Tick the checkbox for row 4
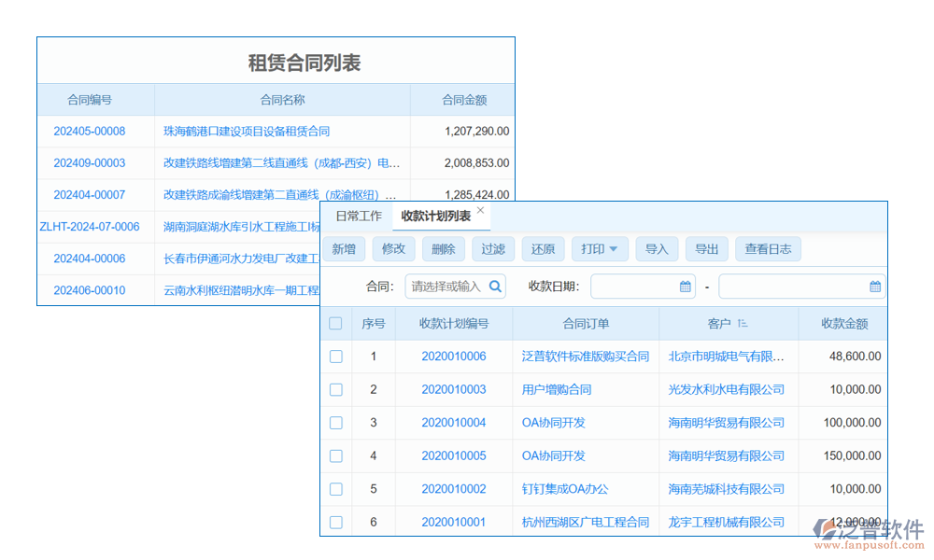 pyautogui.click(x=336, y=456)
